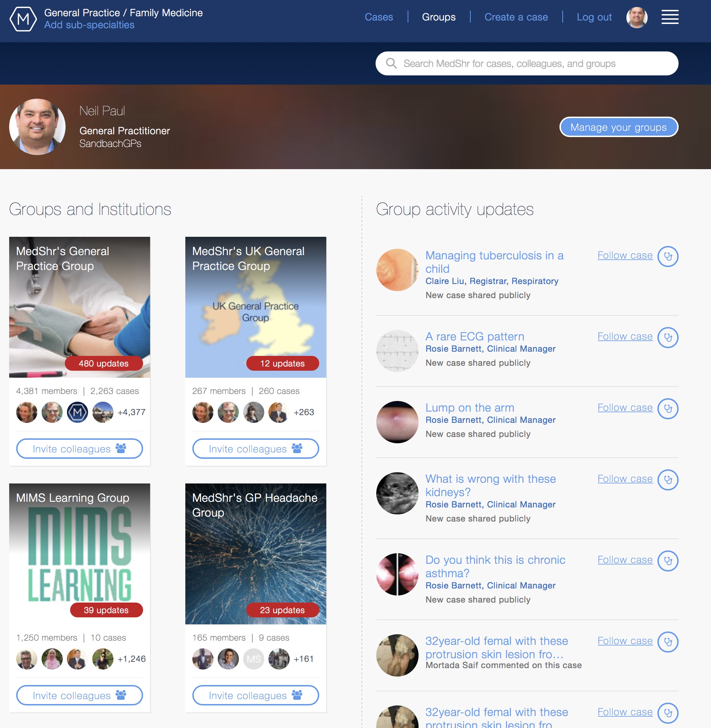The image size is (711, 728).
Task: Click author Claire Liu, Registrar, Respiratory
Action: [x=492, y=281]
